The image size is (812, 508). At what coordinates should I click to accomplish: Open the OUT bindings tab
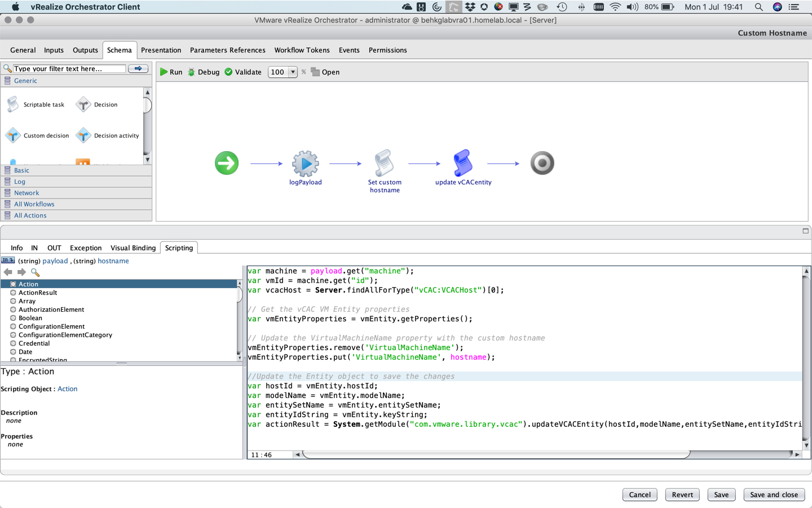click(x=54, y=248)
